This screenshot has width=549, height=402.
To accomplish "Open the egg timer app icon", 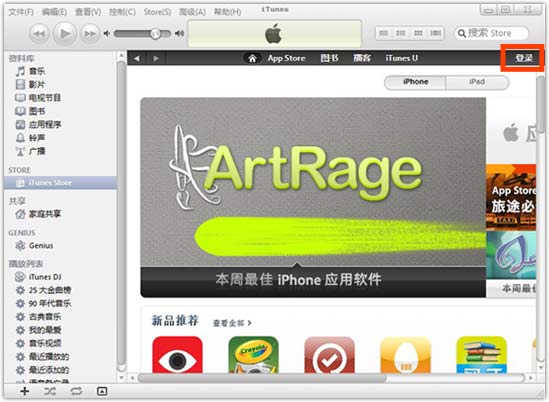I will (405, 354).
